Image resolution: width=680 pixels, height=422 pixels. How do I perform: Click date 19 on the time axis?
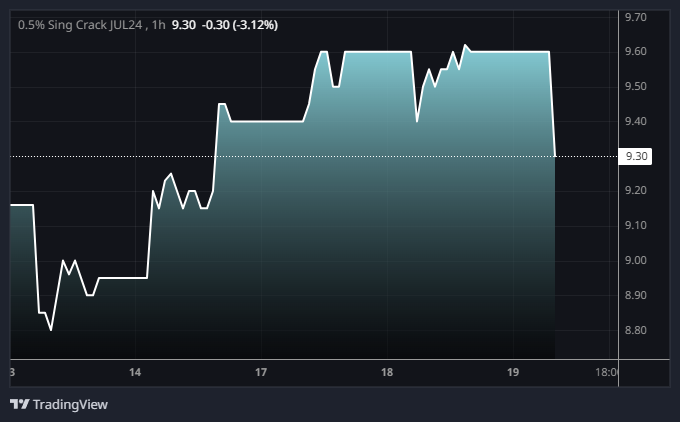coord(513,373)
